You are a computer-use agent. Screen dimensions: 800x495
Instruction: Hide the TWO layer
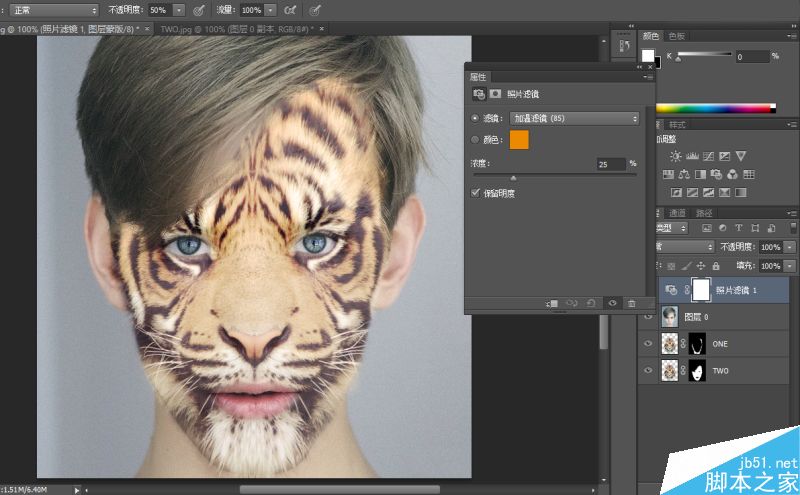648,370
